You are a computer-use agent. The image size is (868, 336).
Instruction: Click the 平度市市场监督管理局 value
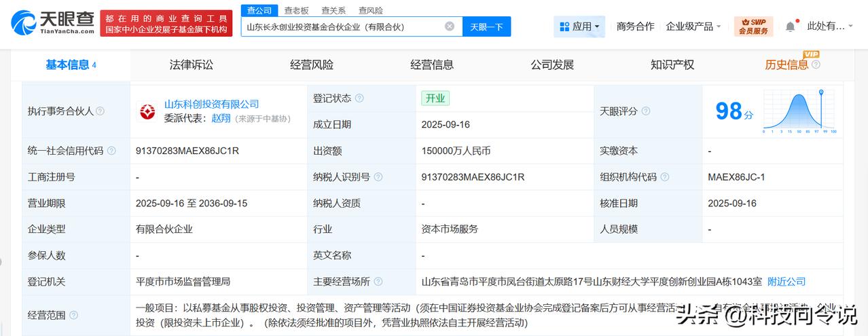coord(183,282)
